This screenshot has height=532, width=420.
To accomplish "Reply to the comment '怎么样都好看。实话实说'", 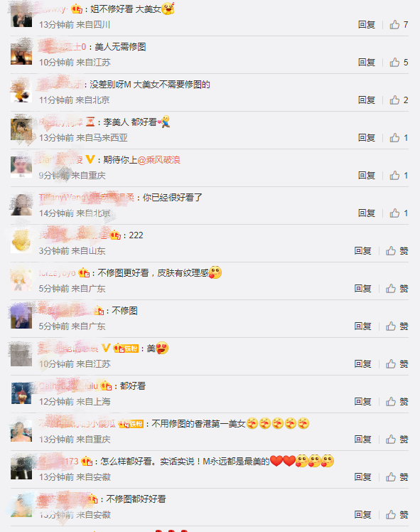I will [x=362, y=477].
